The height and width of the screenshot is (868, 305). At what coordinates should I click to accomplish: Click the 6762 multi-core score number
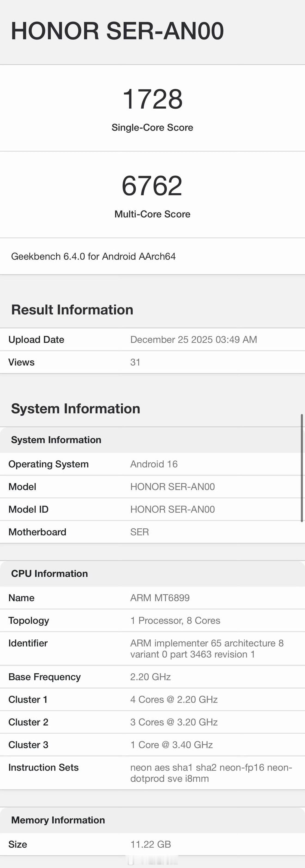pos(152,186)
